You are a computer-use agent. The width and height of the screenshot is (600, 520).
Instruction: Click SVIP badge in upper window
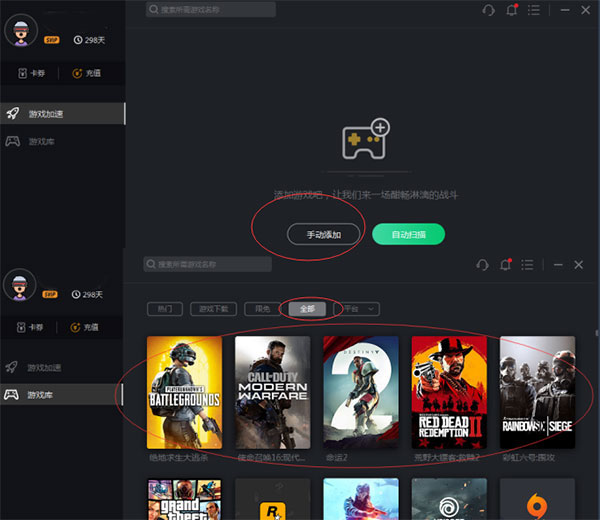[52, 40]
